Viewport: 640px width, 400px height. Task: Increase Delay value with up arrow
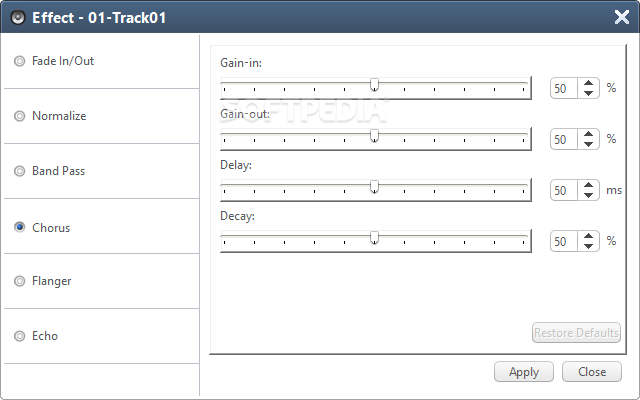tap(588, 185)
